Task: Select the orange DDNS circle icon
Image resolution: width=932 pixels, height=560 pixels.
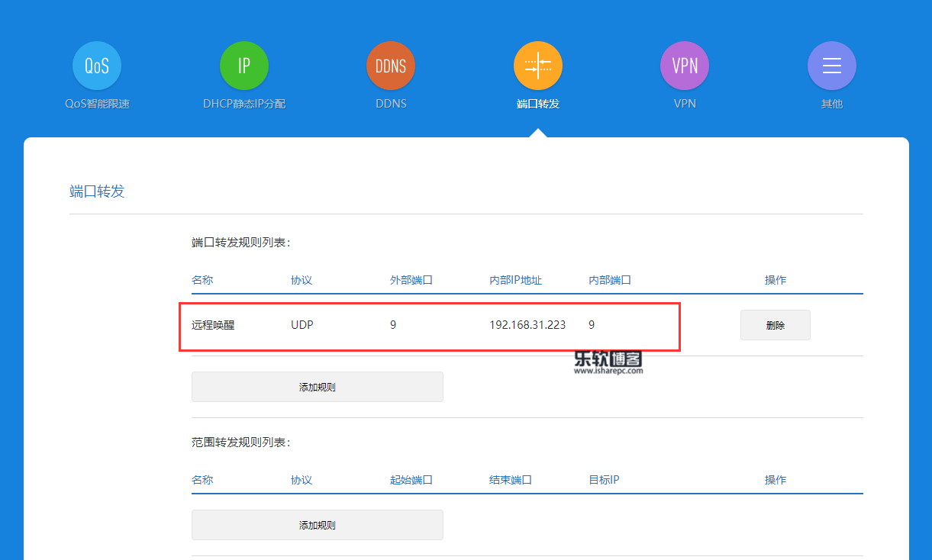Action: click(x=391, y=66)
